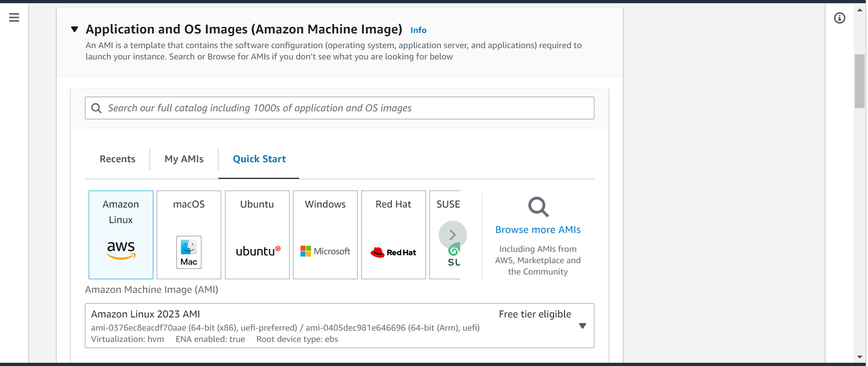Click the Microsoft logo
Viewport: 868px width, 366px height.
point(325,251)
